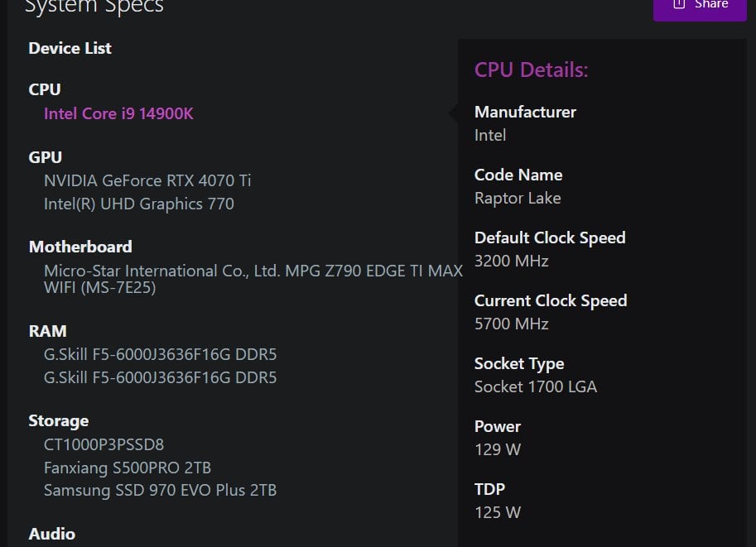Viewport: 756px width, 547px height.
Task: Click the Raptor Lake code name value
Action: coord(518,198)
